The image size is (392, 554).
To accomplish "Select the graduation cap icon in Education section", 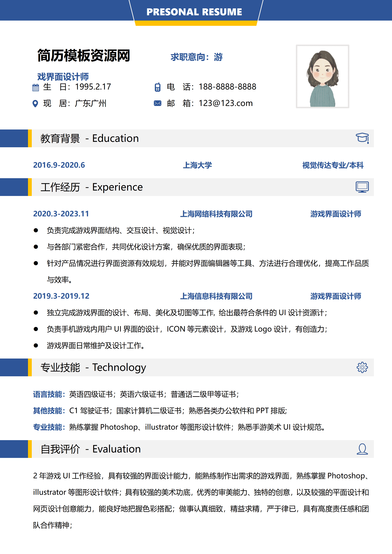I will coord(362,138).
